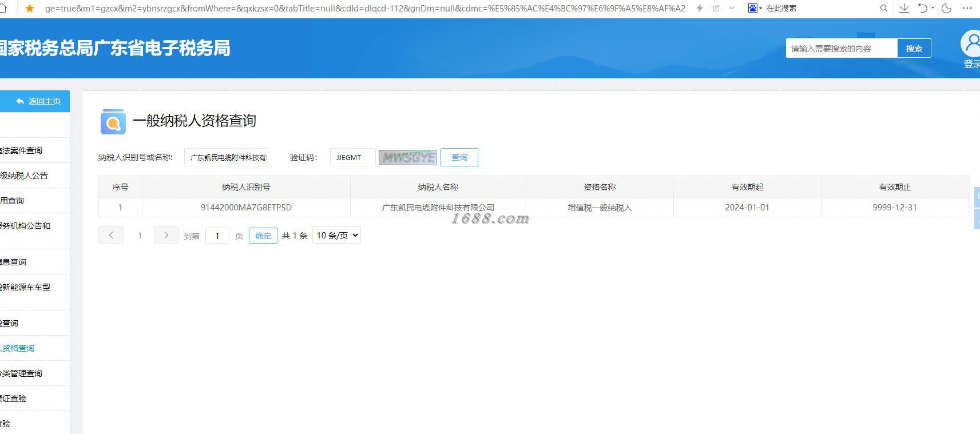Click the address bar URL text

click(x=365, y=8)
